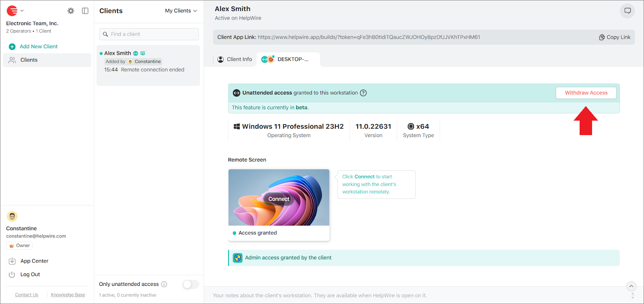The image size is (644, 304).
Task: Click the HelpWire red logo
Action: point(12,11)
